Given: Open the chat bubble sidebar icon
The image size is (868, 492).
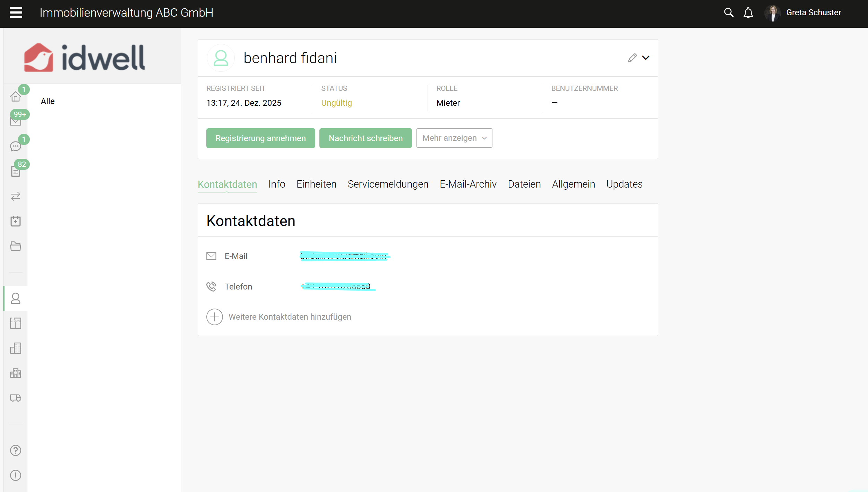Looking at the screenshot, I should tap(16, 146).
